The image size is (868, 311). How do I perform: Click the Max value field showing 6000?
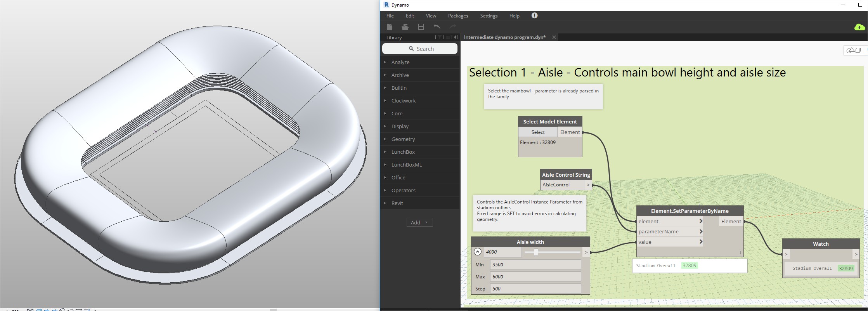click(x=535, y=277)
